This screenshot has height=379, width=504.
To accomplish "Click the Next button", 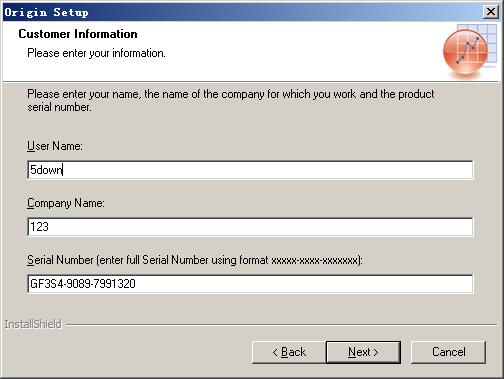I will coord(363,352).
